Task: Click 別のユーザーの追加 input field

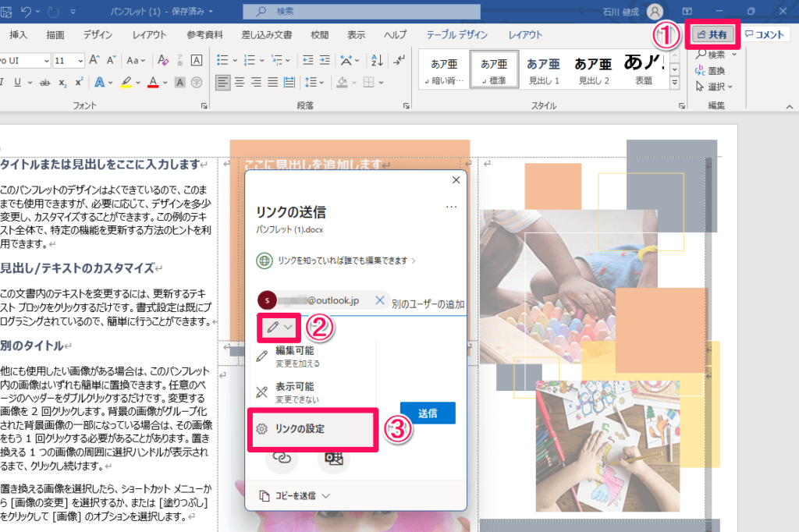Action: click(428, 304)
